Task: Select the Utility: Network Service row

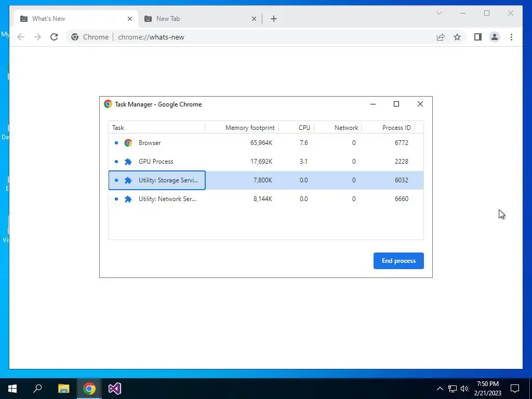Action: coord(266,199)
